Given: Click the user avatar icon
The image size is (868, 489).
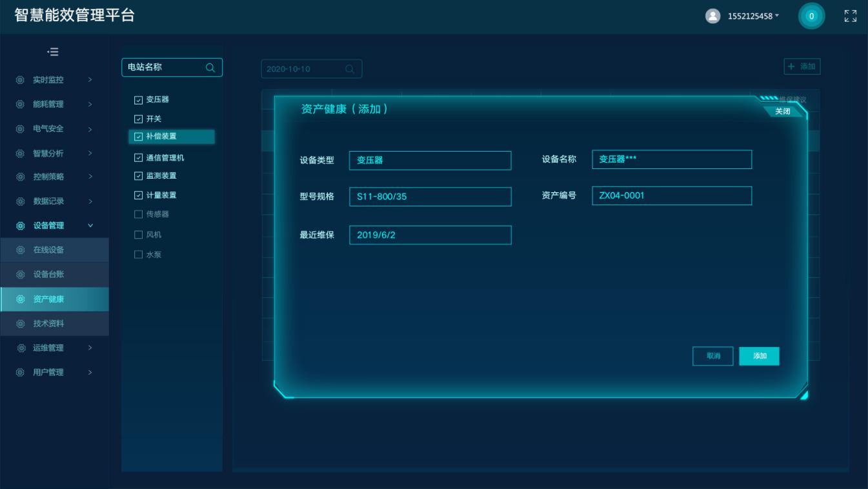Looking at the screenshot, I should pos(713,16).
